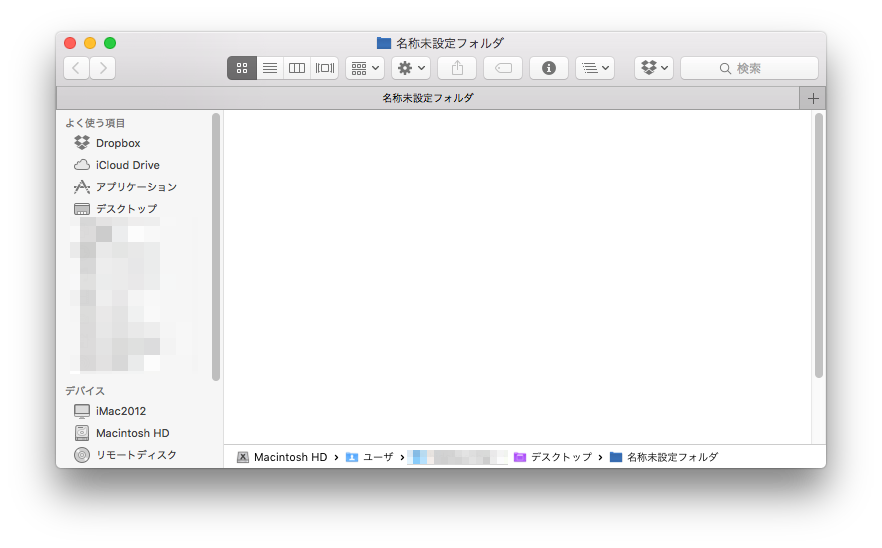Image resolution: width=882 pixels, height=548 pixels.
Task: Go forward with the right chevron button
Action: [102, 68]
